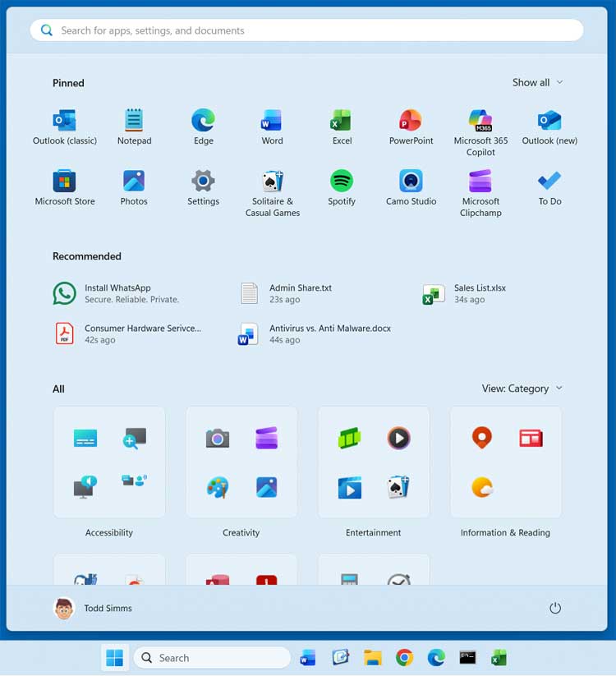Open Movies & TV in Entertainment group
This screenshot has height=676, width=616.
point(349,488)
